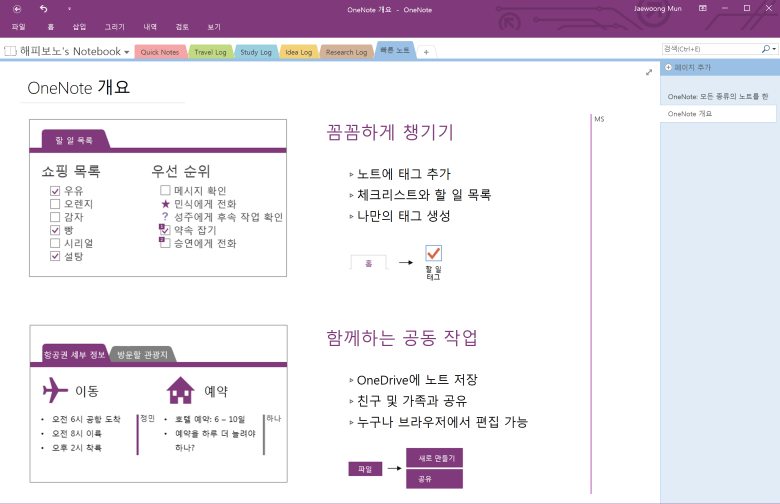Click the heading 꼼꼼하게 챙기기

point(390,132)
